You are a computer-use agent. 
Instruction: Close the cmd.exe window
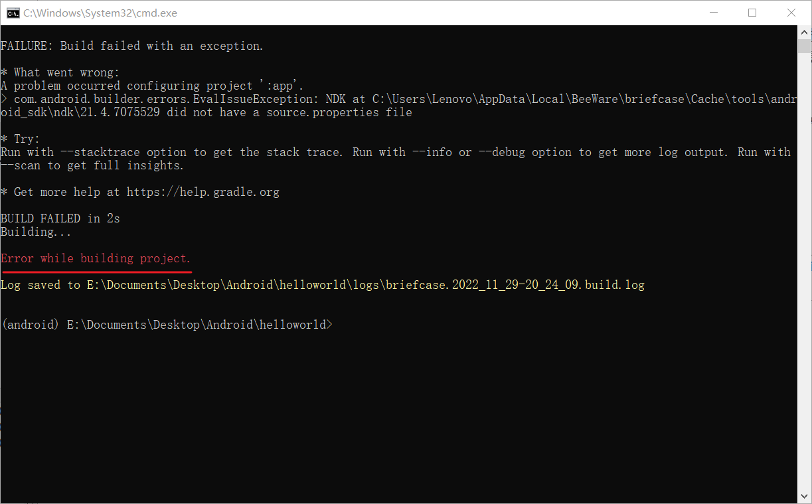[791, 13]
